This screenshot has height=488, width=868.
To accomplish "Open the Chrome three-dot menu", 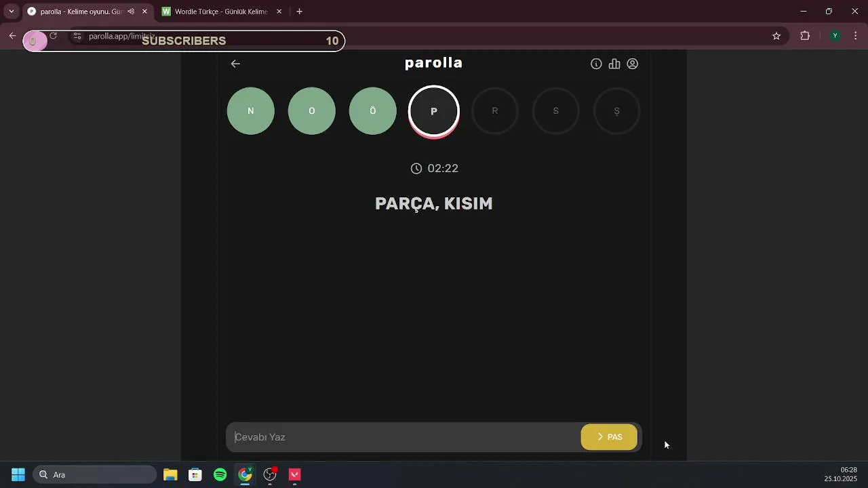I will (x=856, y=36).
